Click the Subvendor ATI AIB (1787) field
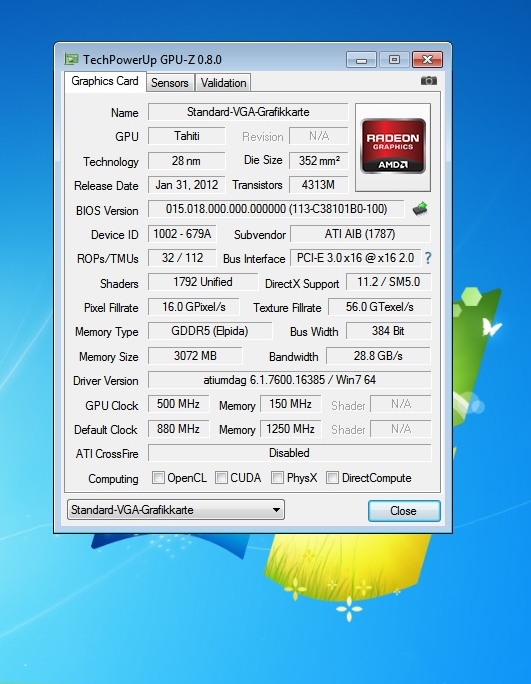 [360, 234]
